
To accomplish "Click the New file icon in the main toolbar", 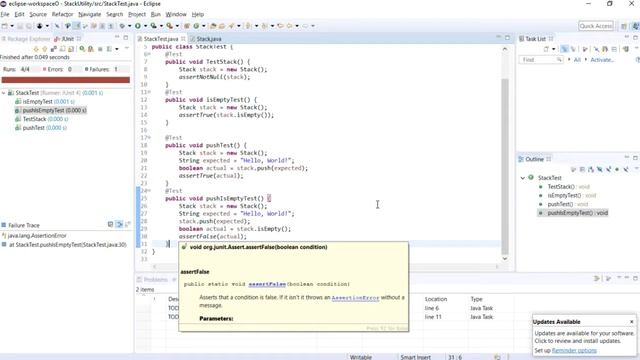I will (x=5, y=26).
